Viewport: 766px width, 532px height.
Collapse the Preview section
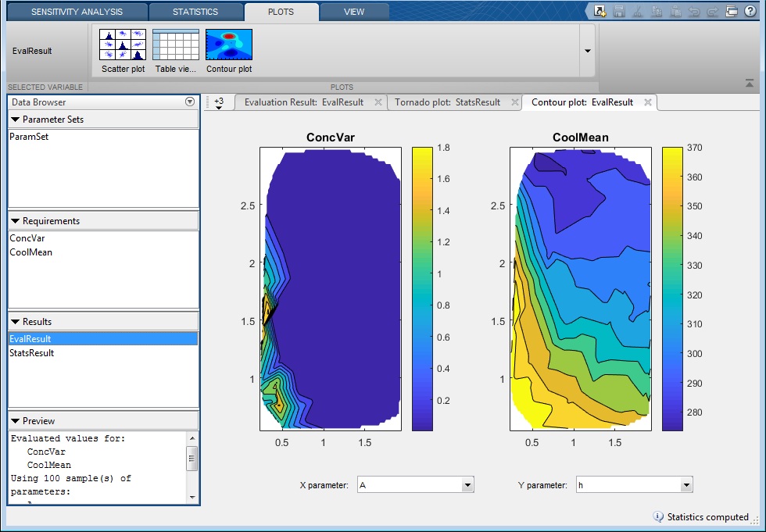[16, 421]
